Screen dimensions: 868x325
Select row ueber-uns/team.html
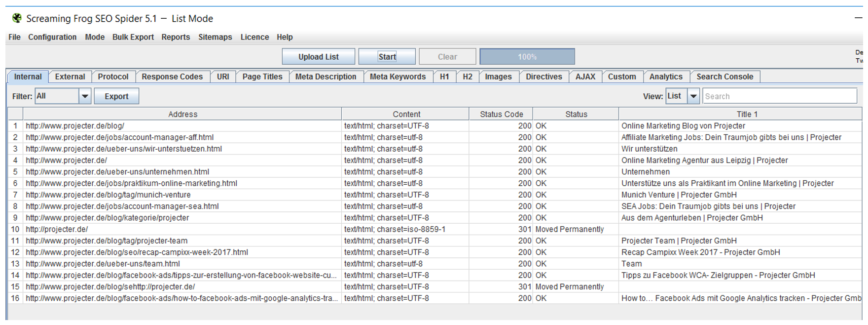click(435, 264)
